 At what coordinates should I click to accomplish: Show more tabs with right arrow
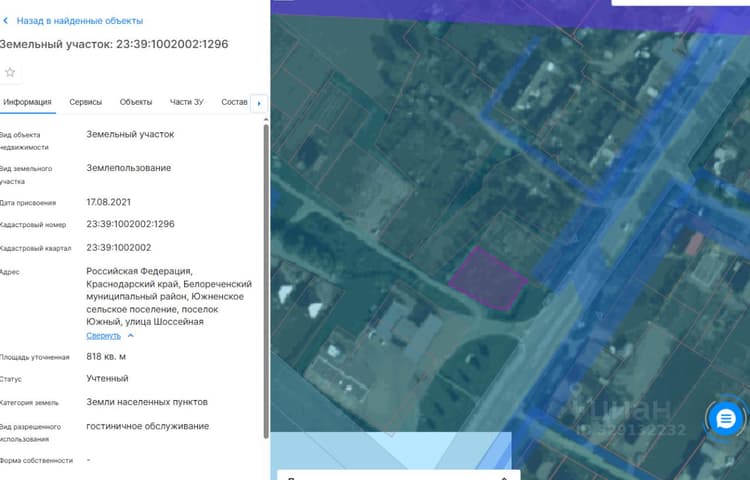(259, 103)
